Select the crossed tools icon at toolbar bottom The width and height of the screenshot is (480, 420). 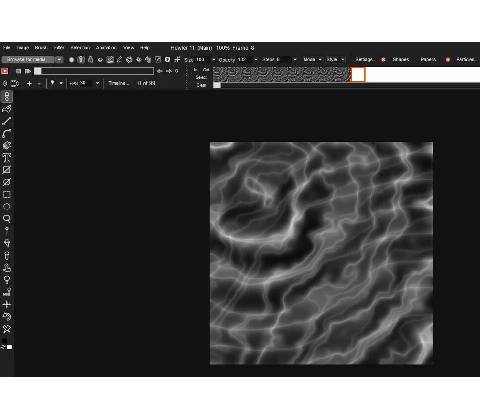click(x=7, y=329)
